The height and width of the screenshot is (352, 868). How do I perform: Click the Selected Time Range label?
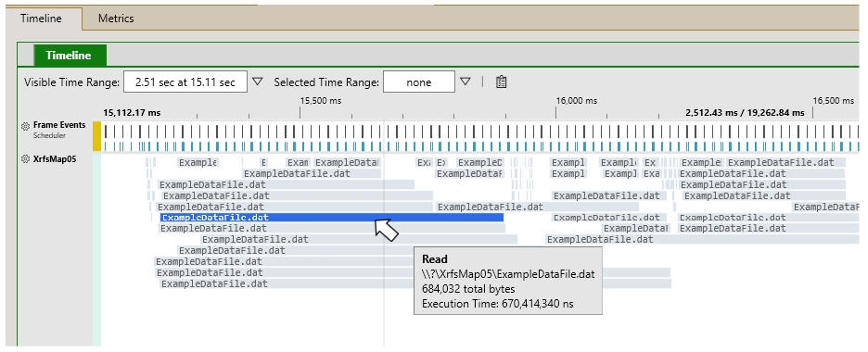[x=326, y=82]
